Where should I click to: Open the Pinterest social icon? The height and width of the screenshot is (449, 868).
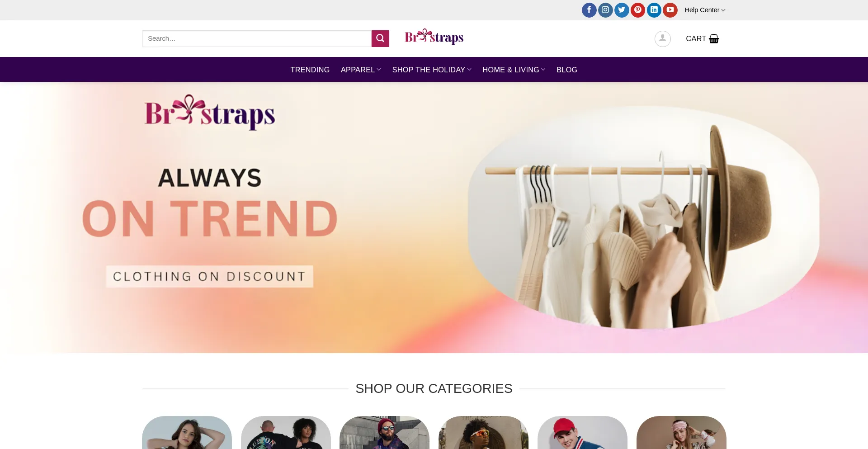pyautogui.click(x=638, y=10)
